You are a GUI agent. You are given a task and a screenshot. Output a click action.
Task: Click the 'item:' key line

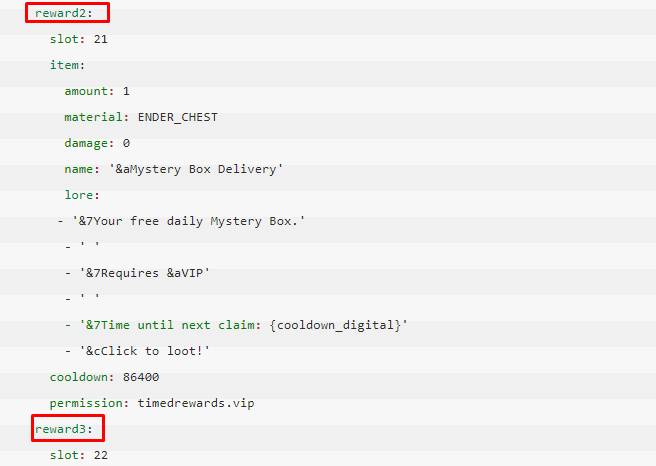coord(67,65)
